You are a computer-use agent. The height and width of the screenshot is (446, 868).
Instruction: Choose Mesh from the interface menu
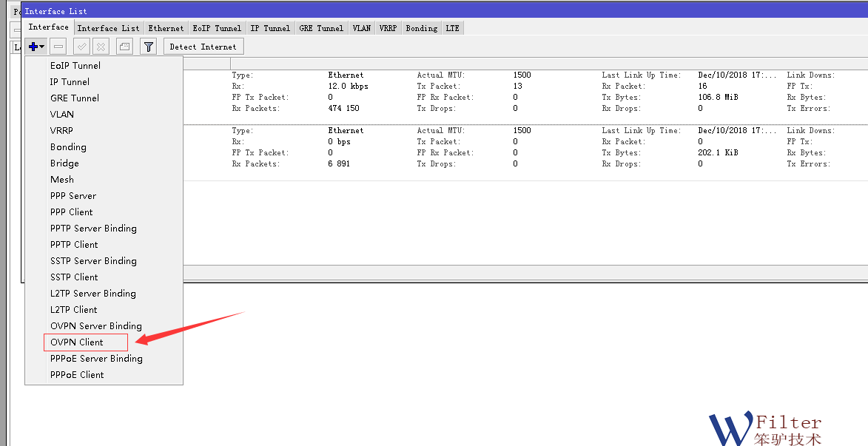[x=62, y=180]
